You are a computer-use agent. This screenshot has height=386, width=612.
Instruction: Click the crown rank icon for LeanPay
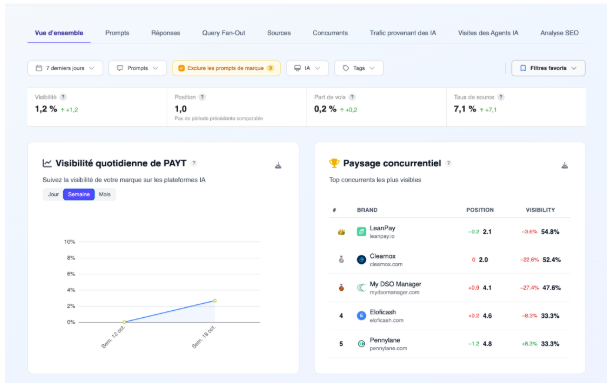click(341, 232)
